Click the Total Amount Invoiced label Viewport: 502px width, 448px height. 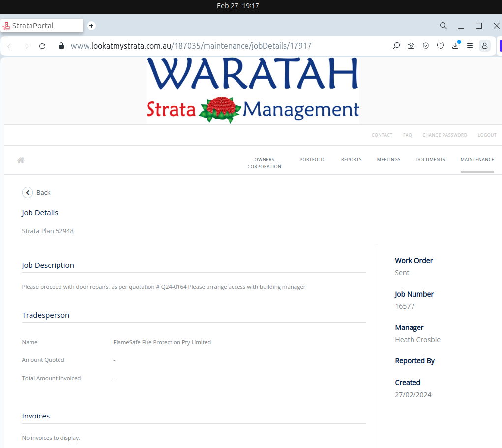pos(51,378)
